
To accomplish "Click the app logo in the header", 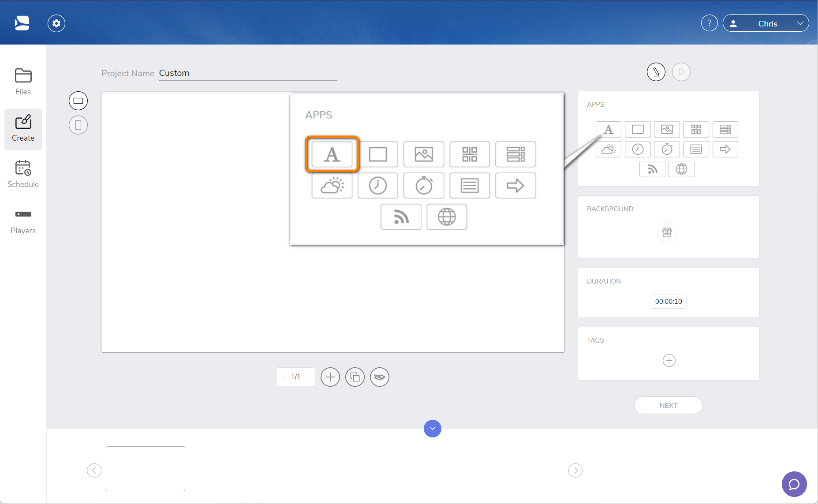I will [x=22, y=23].
